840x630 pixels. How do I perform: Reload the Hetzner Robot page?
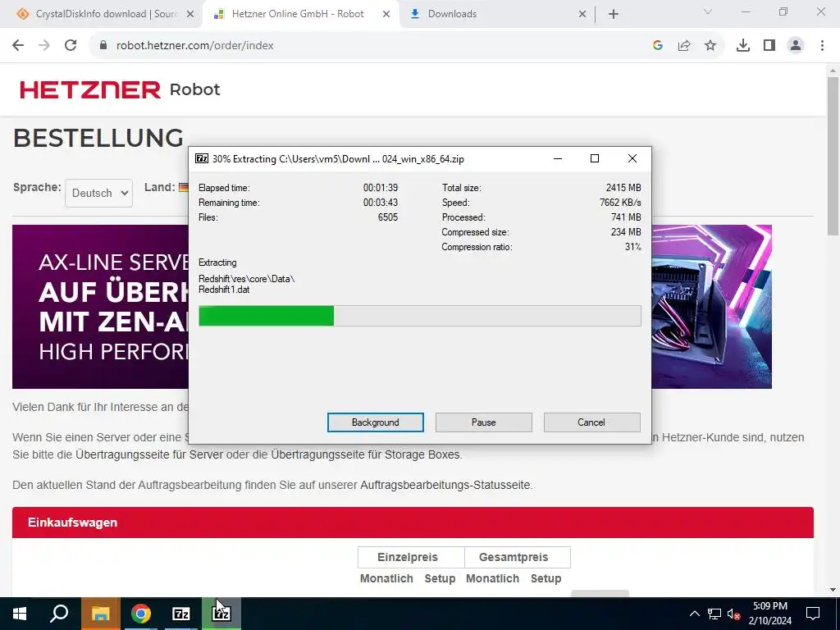(71, 46)
